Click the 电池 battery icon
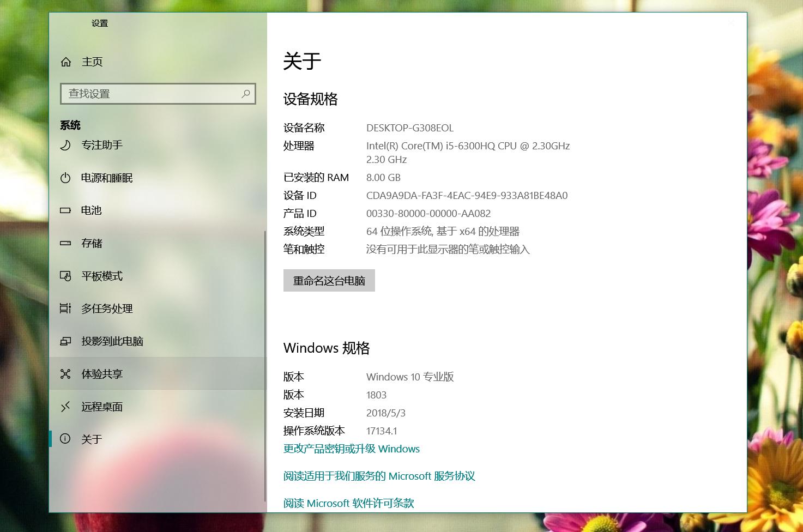Viewport: 803px width, 532px height. pos(65,210)
